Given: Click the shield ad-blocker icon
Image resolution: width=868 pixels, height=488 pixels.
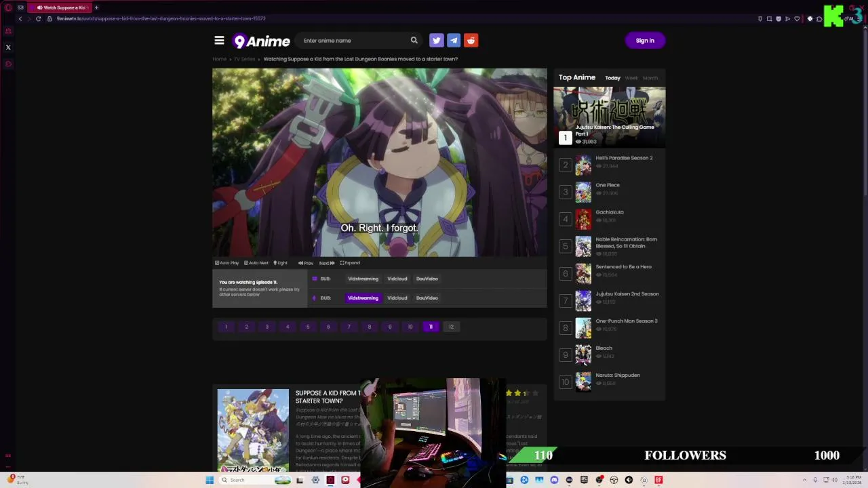Looking at the screenshot, I should tap(778, 18).
